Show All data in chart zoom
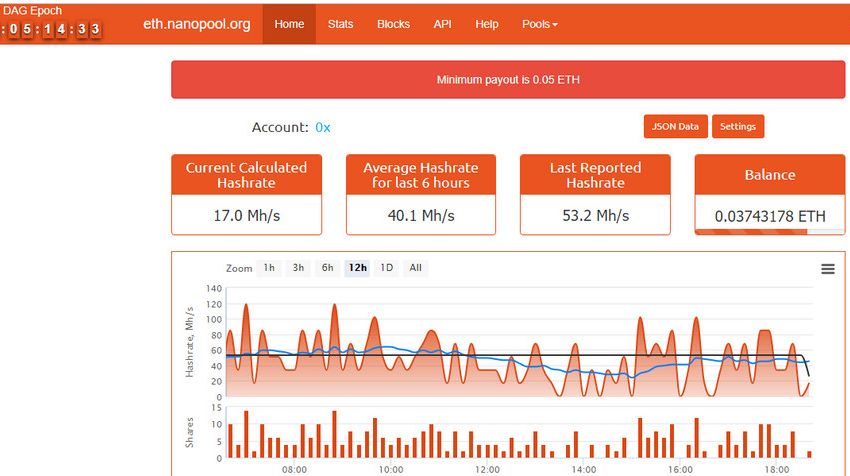 416,268
